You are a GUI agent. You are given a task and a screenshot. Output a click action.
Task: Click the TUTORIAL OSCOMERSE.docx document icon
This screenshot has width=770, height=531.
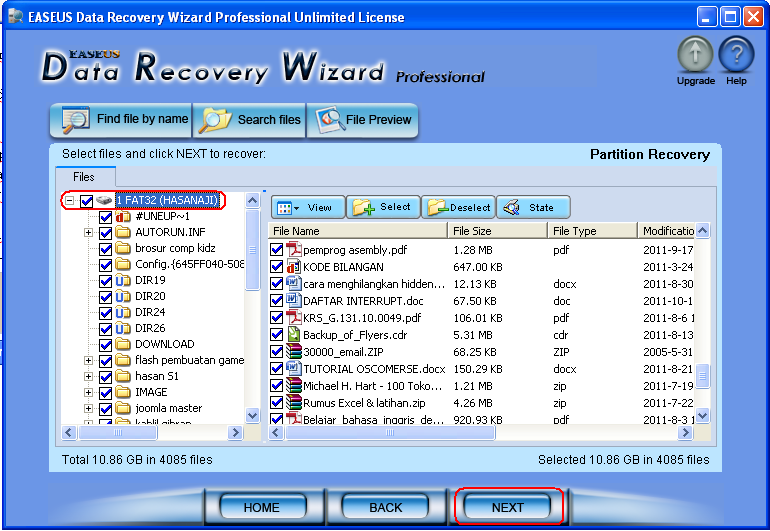pyautogui.click(x=294, y=368)
